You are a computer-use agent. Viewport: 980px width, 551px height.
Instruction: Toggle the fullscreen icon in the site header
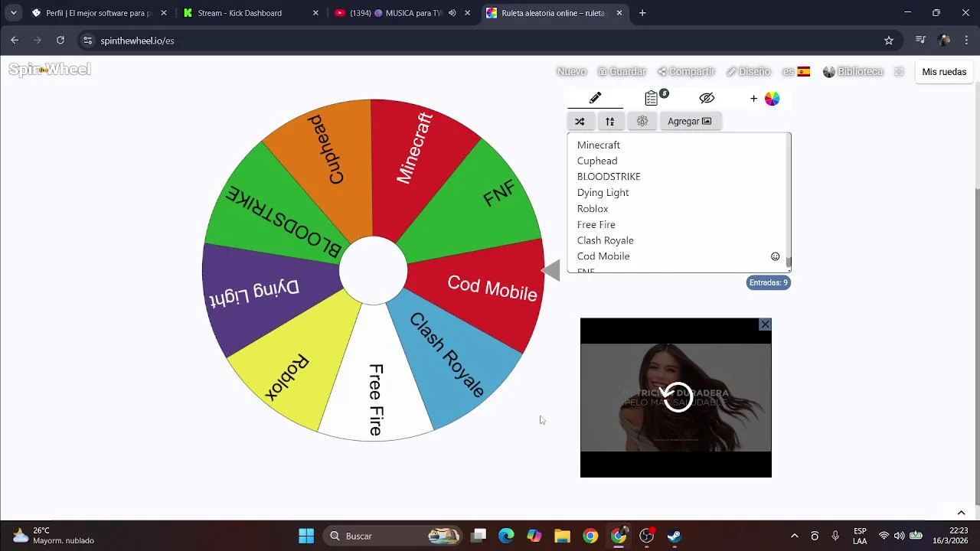[900, 71]
